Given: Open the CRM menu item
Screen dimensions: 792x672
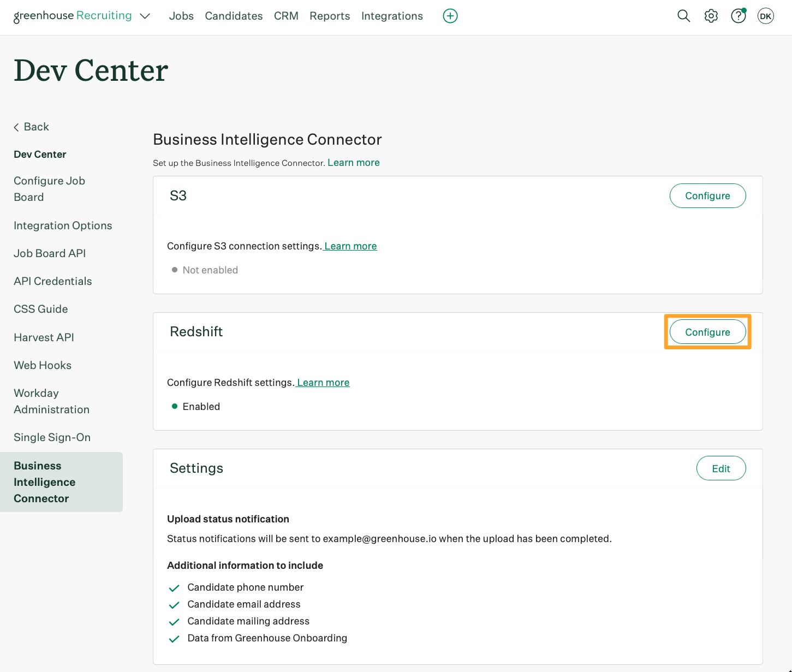Looking at the screenshot, I should [x=286, y=16].
